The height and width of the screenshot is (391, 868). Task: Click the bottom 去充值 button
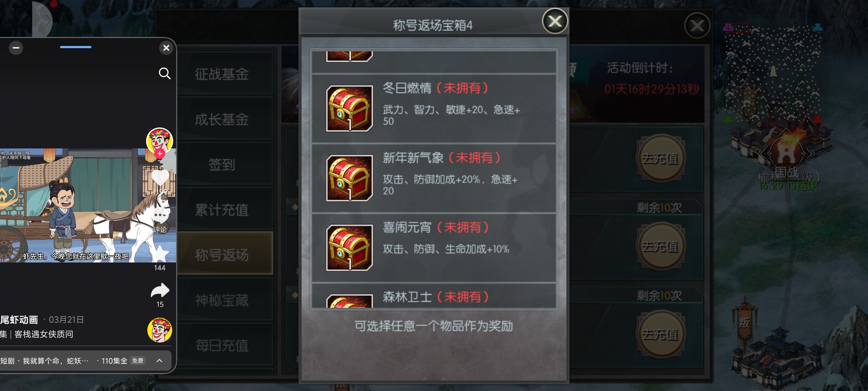[661, 335]
